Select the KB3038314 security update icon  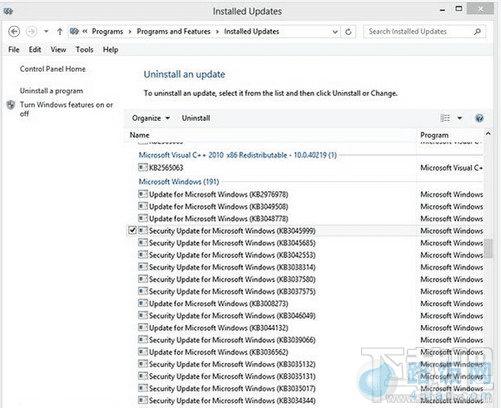(143, 267)
